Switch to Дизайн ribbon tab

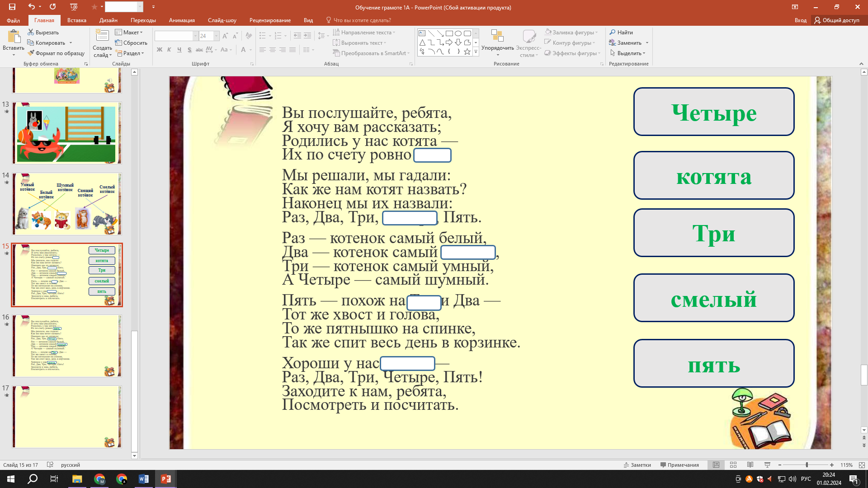tap(108, 20)
